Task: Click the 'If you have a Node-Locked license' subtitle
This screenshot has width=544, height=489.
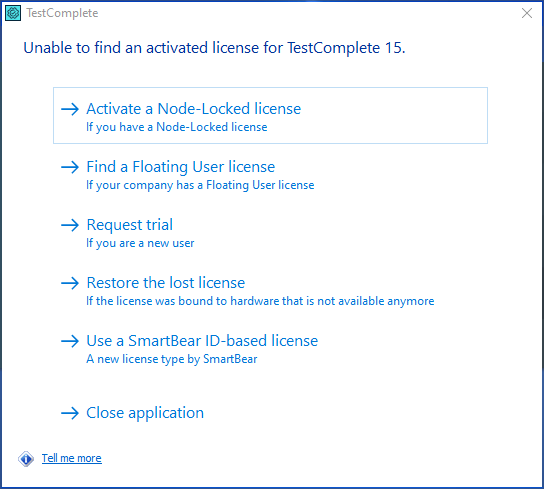Action: 177,127
